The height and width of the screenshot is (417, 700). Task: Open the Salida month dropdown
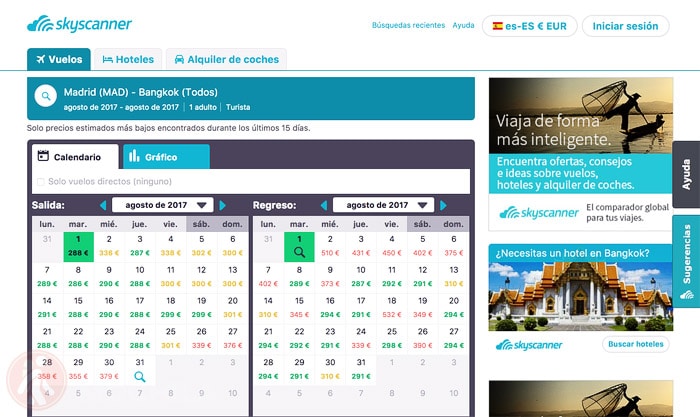coord(162,205)
